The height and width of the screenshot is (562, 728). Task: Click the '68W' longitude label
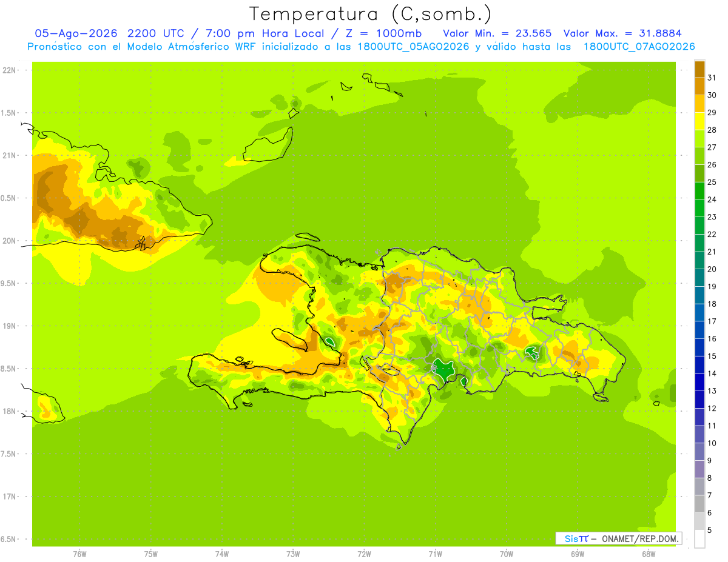(649, 554)
